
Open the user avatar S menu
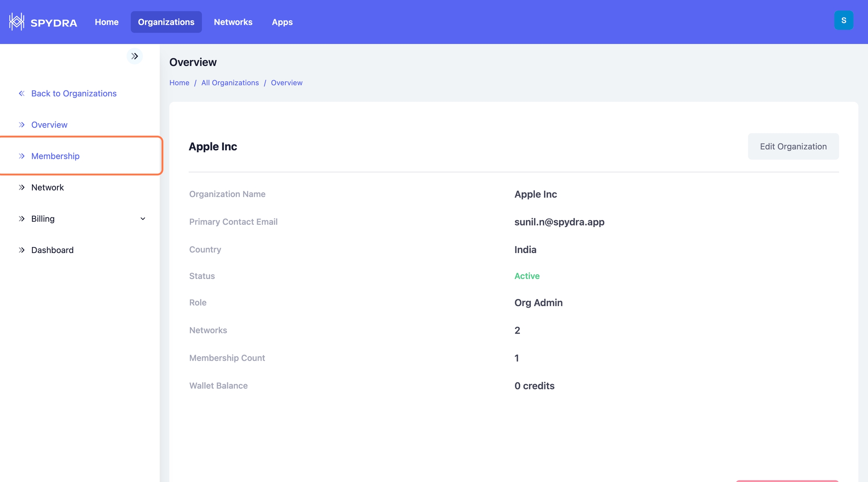(x=844, y=20)
